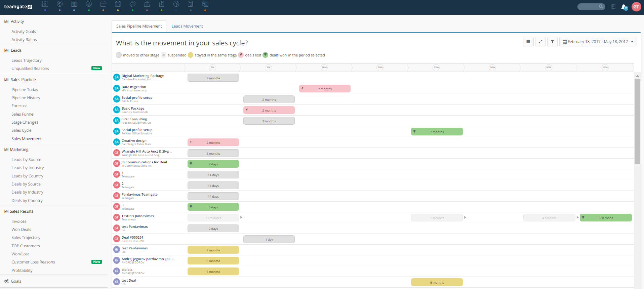Expand chart to fullscreen with arrows icon

click(540, 42)
